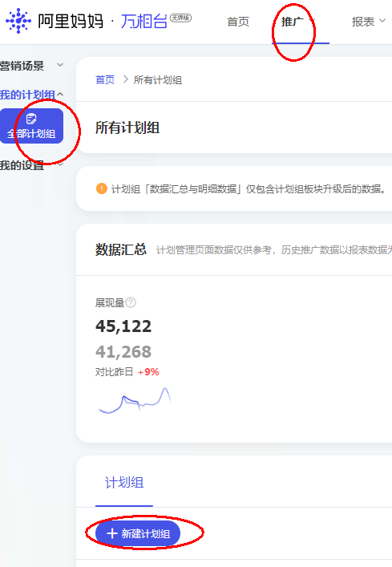The height and width of the screenshot is (567, 392).
Task: Expand the 营销场景 sidebar section
Action: [32, 66]
